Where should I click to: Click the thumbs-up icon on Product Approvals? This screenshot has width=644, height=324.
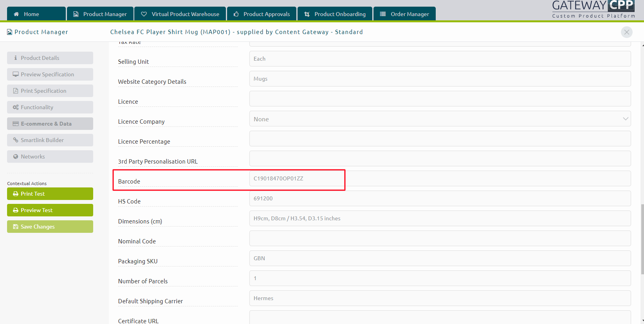point(236,14)
